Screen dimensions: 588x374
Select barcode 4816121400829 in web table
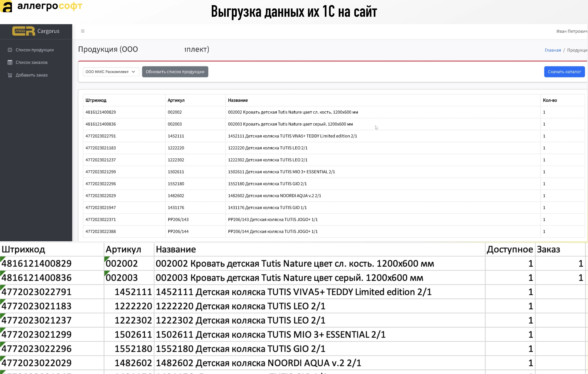pyautogui.click(x=101, y=112)
